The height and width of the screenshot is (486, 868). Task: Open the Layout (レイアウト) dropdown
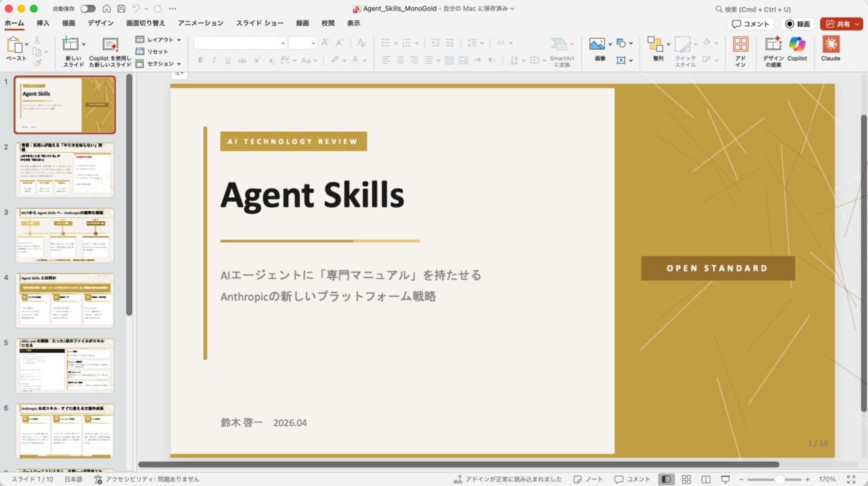coord(158,40)
